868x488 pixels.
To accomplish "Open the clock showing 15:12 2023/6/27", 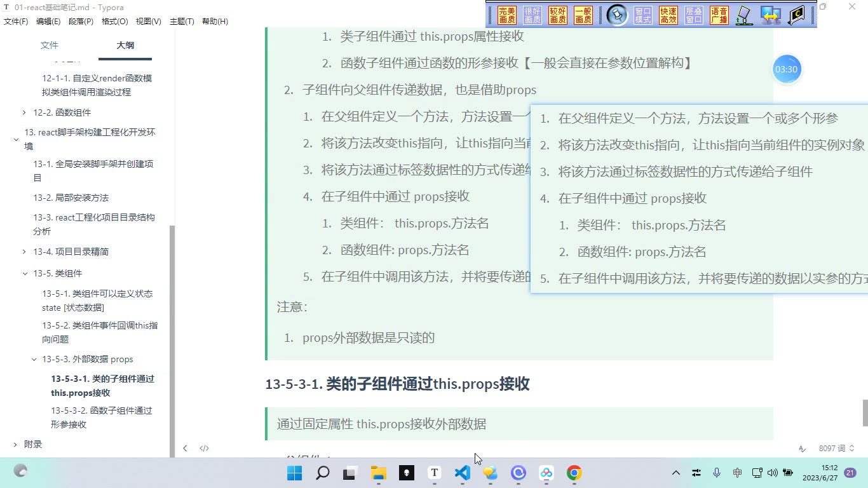I will [820, 473].
